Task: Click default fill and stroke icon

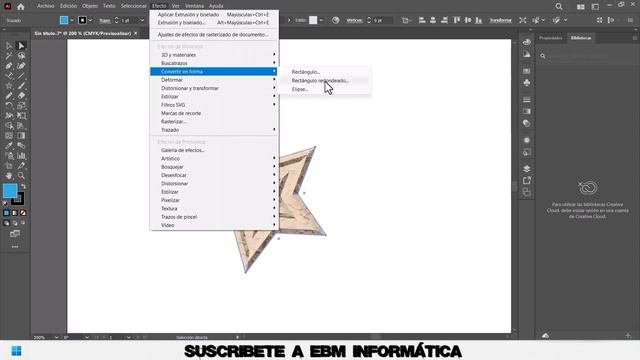Action: pyautogui.click(x=5, y=203)
